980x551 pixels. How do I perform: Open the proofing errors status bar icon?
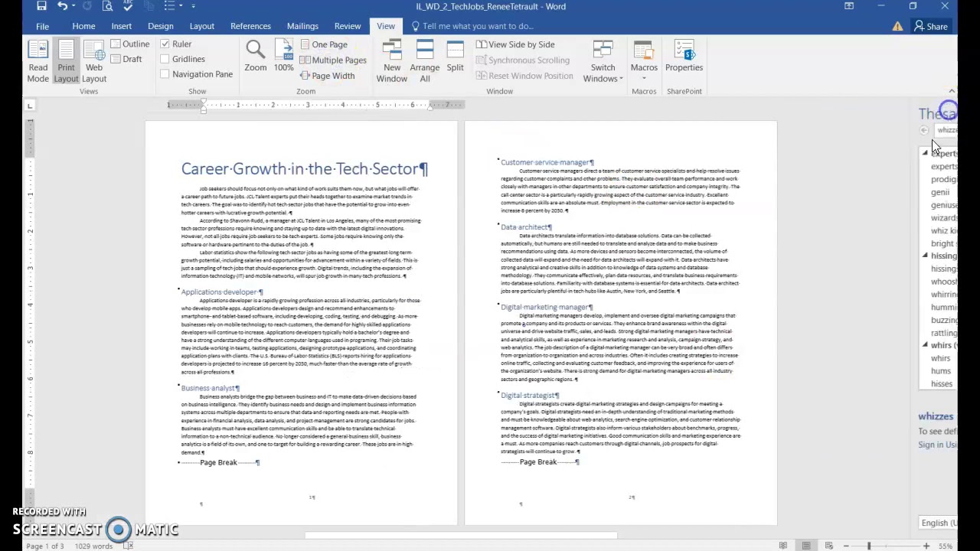pos(128,546)
